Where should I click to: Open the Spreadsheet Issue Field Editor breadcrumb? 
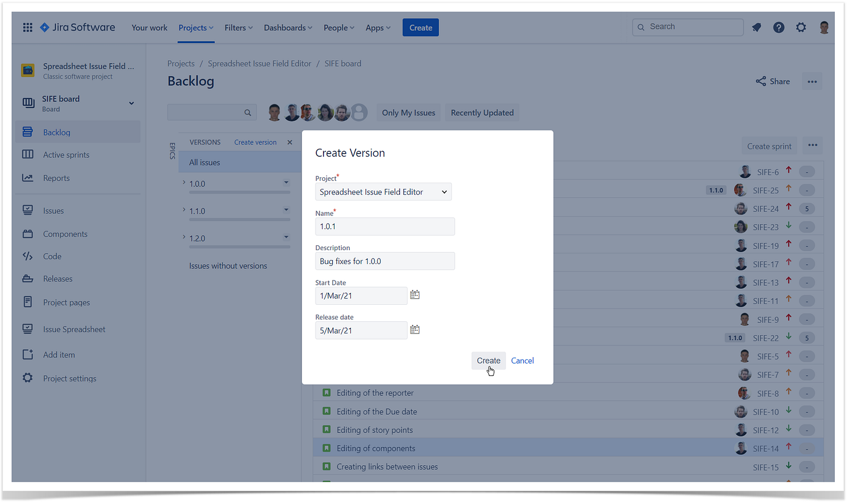259,63
